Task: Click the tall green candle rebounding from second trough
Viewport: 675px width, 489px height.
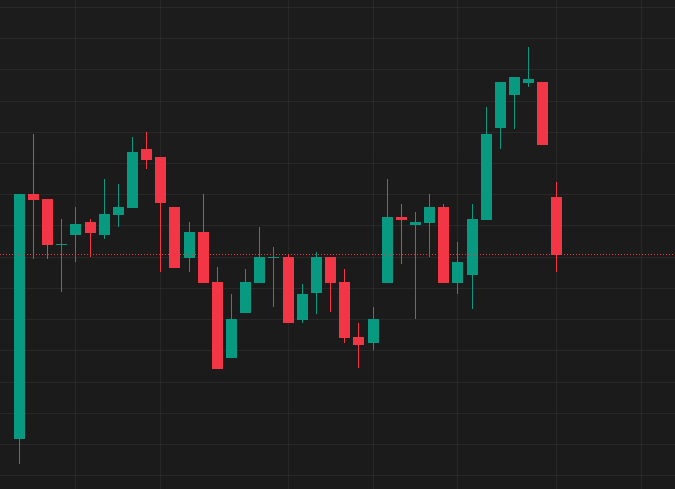Action: (387, 250)
